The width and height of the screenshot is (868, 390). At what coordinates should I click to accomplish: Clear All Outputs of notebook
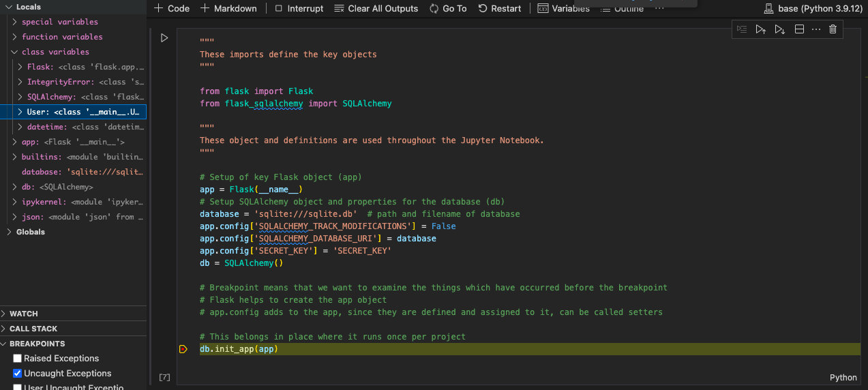click(x=376, y=8)
